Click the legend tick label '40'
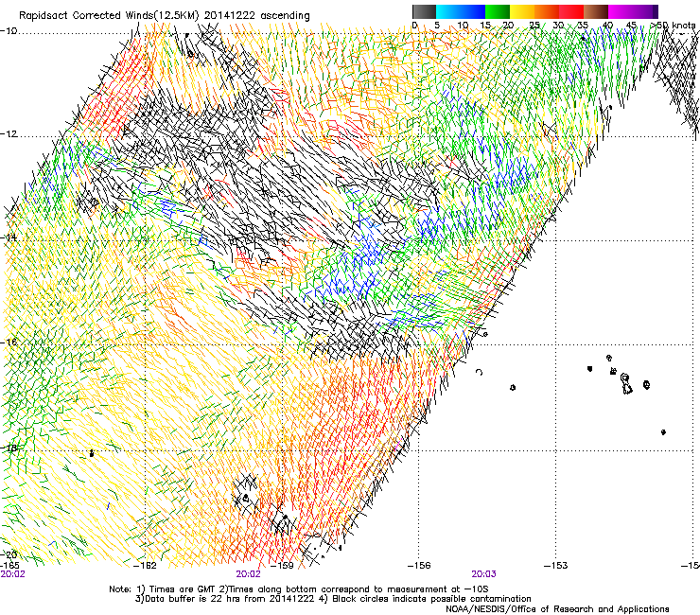700x615 pixels. point(607,26)
